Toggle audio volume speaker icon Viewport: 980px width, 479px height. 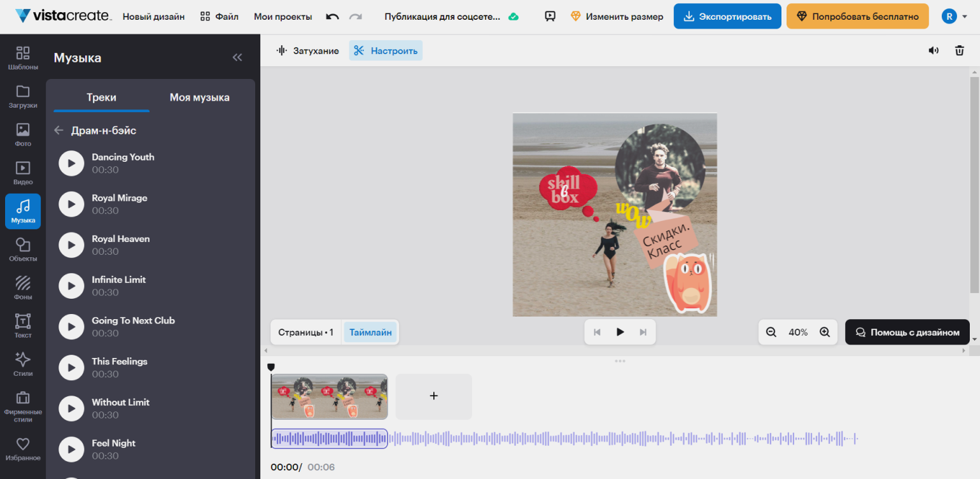(934, 50)
